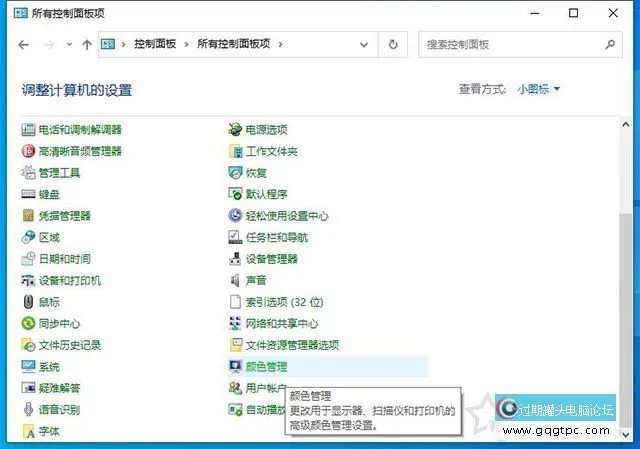The height and width of the screenshot is (449, 640).
Task: Click the scrollbar down arrow
Action: coord(626,435)
